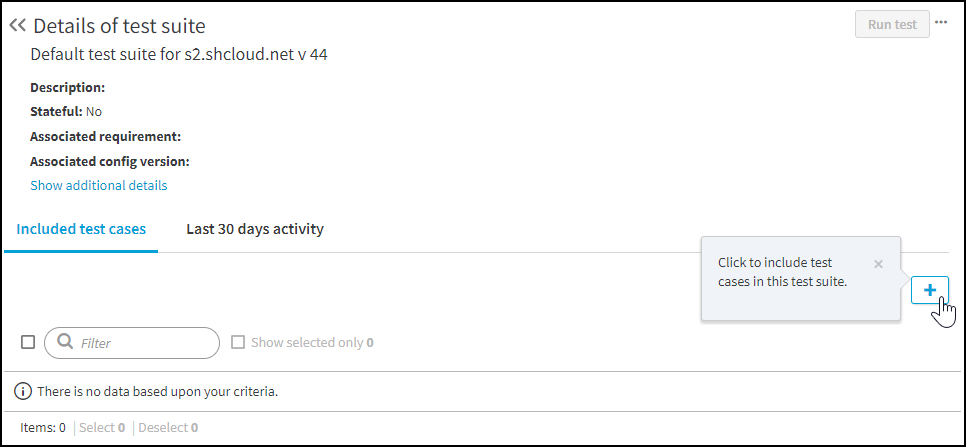Click the back double-chevron icon
Viewport: 966px width, 447px height.
pyautogui.click(x=17, y=25)
